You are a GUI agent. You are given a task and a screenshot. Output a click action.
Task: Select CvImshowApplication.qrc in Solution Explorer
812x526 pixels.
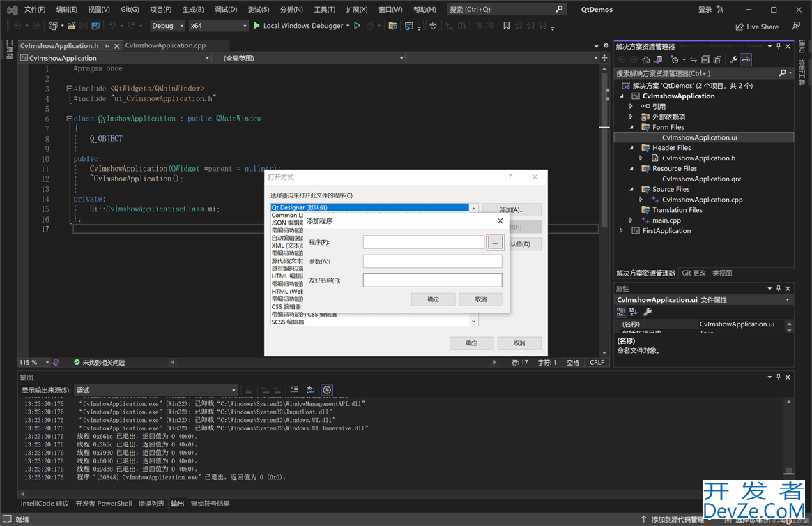coord(701,179)
